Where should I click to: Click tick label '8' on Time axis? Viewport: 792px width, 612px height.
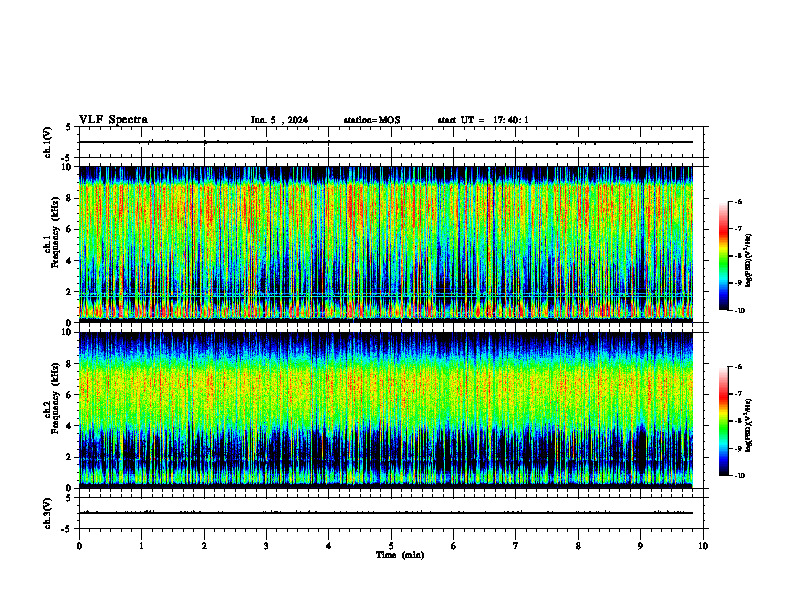tap(578, 546)
